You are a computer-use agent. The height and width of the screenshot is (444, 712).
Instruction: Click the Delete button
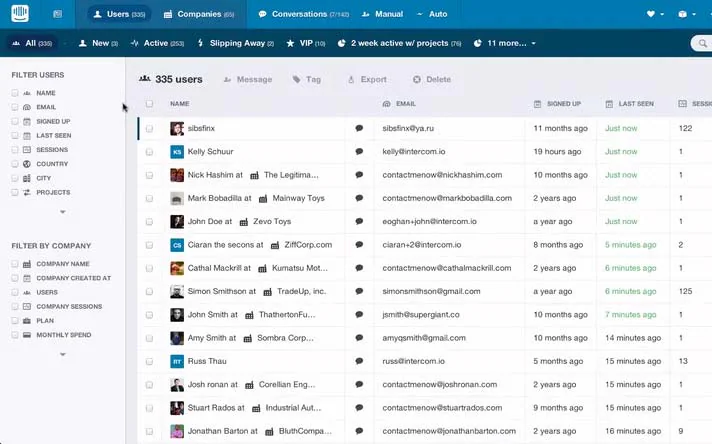(432, 79)
